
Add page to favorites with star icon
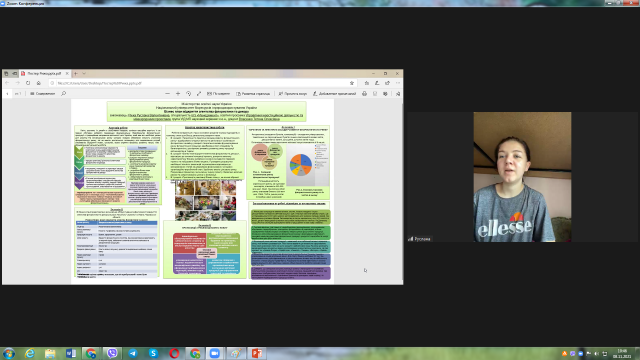tap(352, 83)
